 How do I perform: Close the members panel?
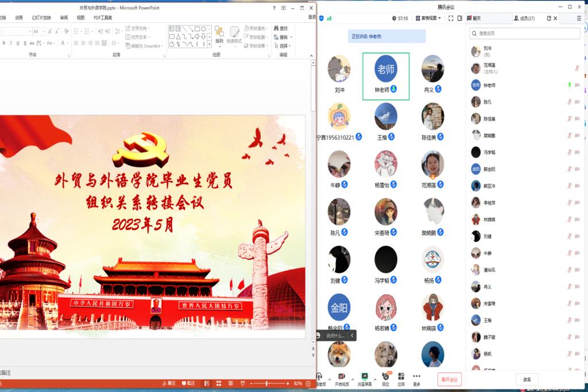coord(555,18)
